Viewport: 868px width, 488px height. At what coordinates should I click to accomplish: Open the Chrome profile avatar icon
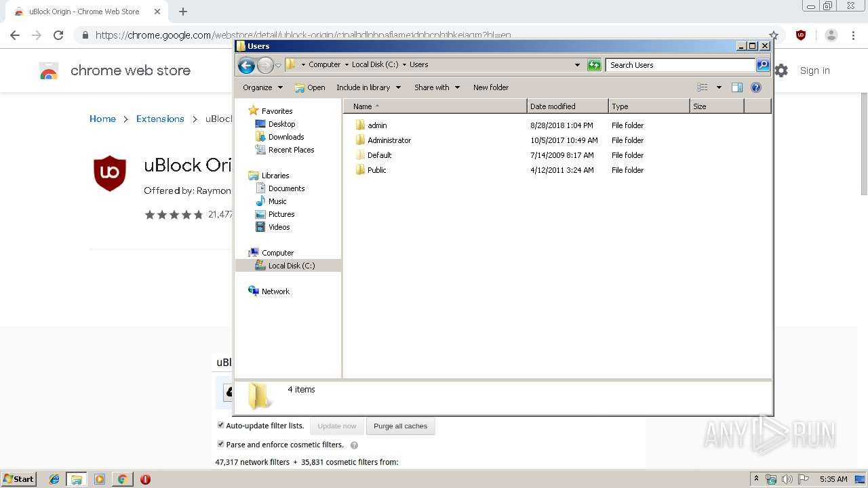tap(831, 35)
